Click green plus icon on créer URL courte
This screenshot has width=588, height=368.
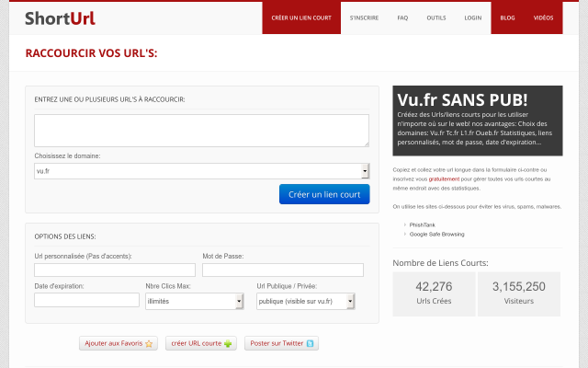[228, 343]
